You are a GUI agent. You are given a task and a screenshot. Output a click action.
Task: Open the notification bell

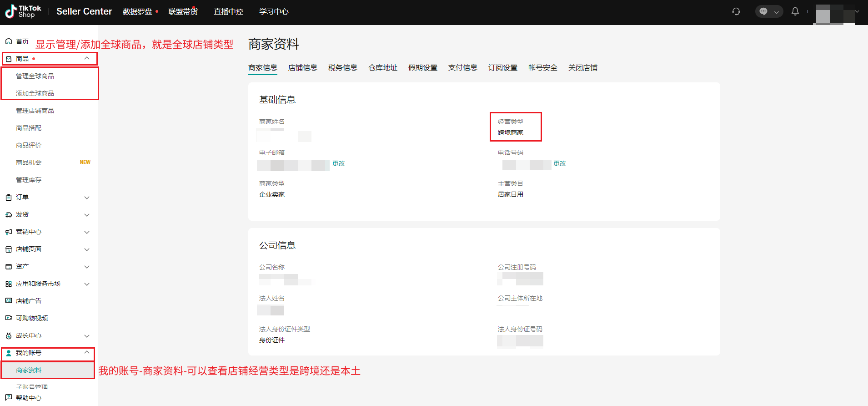795,11
